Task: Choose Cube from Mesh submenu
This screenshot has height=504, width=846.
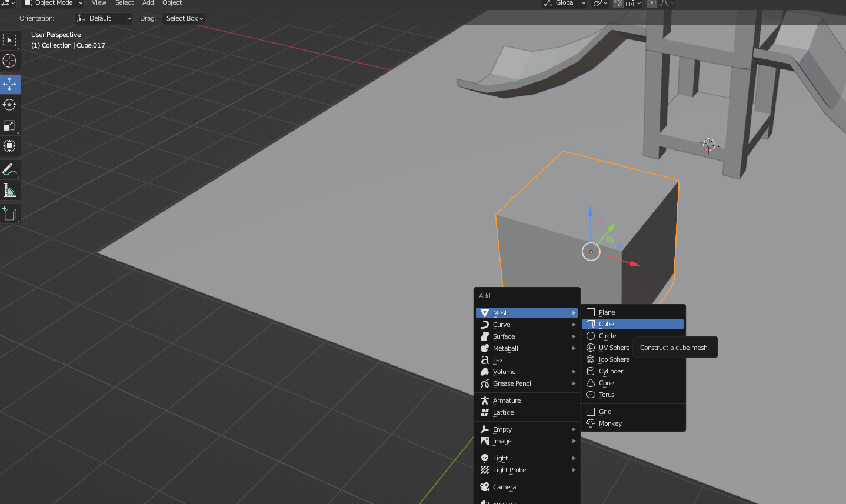Action: tap(632, 324)
